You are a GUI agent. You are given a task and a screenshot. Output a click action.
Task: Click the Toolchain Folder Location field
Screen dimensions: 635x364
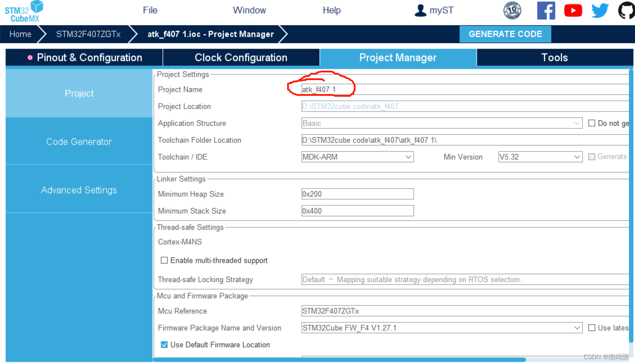click(x=465, y=140)
